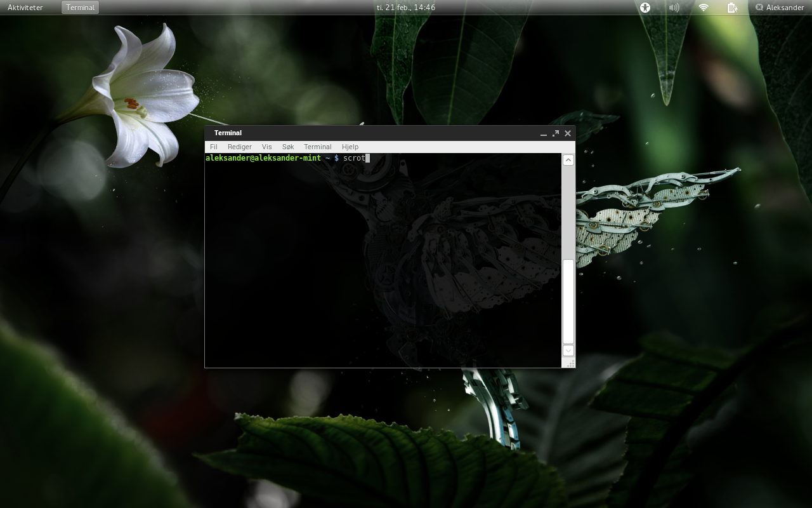Open the battery status icon
Screen dimensions: 812x508
pos(732,8)
